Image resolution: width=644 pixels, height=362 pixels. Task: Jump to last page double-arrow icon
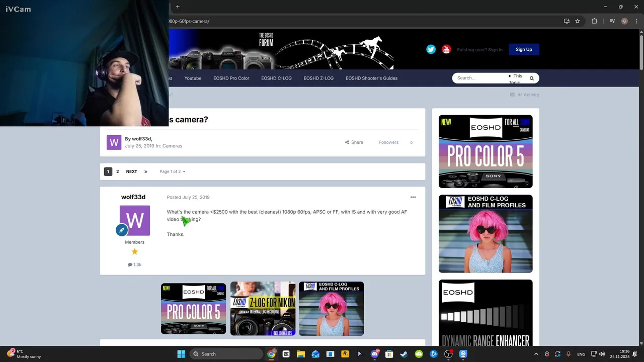click(146, 171)
